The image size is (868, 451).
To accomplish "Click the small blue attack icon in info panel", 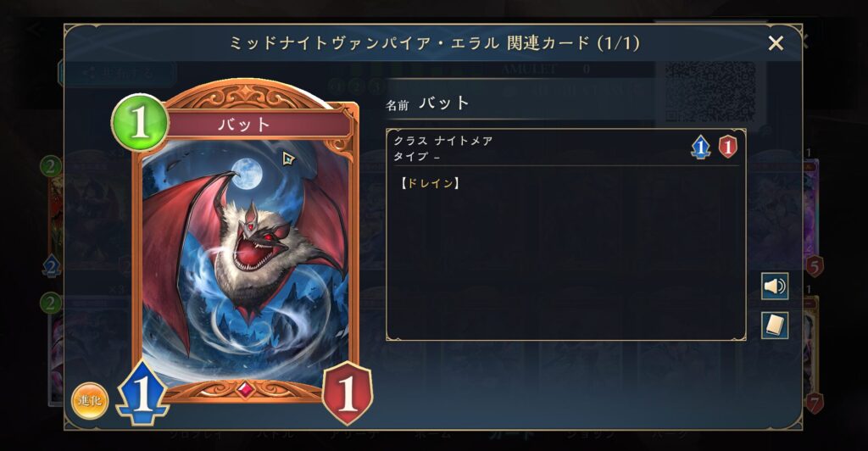I will (x=701, y=148).
